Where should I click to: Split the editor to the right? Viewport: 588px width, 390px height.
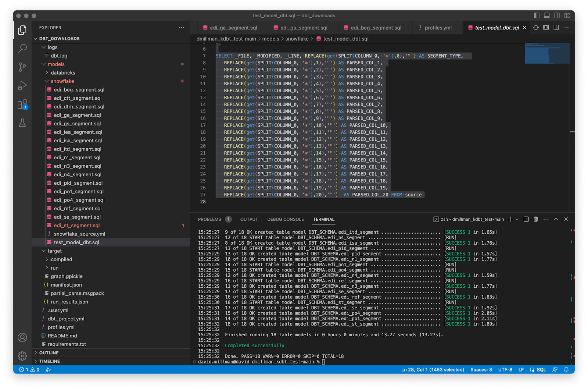click(556, 28)
